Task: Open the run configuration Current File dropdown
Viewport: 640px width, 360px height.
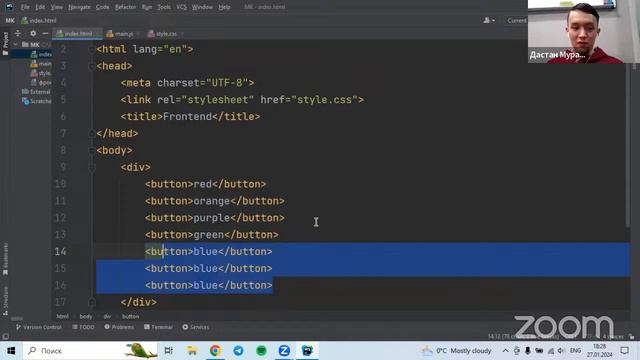Action: click(x=517, y=20)
